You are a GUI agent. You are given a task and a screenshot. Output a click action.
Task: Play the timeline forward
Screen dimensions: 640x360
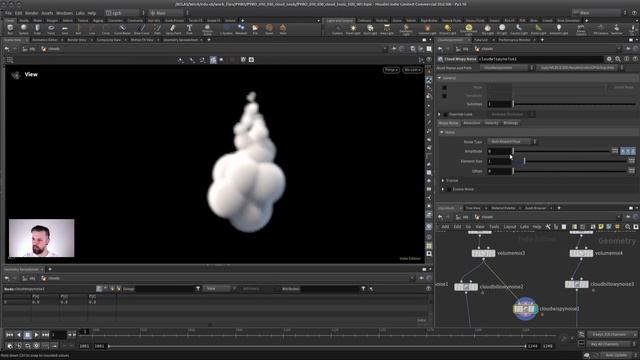[36, 335]
